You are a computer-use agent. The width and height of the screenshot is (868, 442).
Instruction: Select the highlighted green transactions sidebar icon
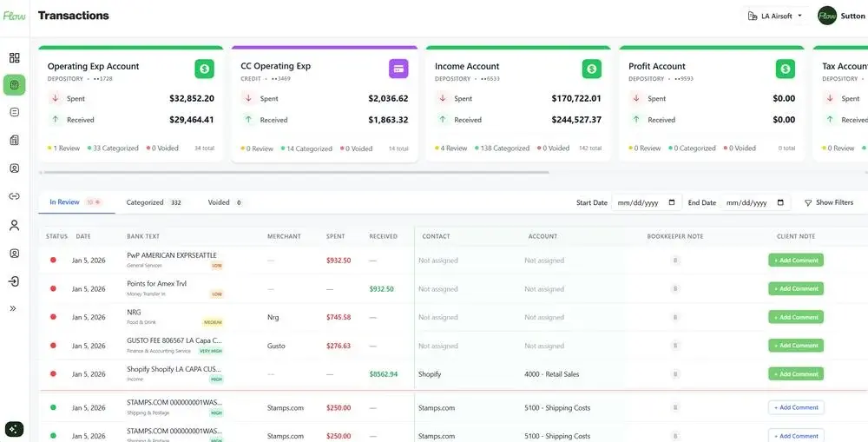pos(15,85)
